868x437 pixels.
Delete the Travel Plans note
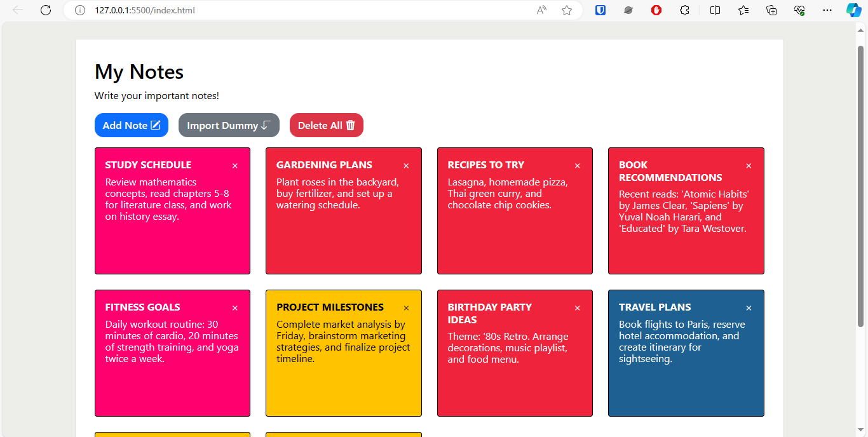tap(749, 308)
